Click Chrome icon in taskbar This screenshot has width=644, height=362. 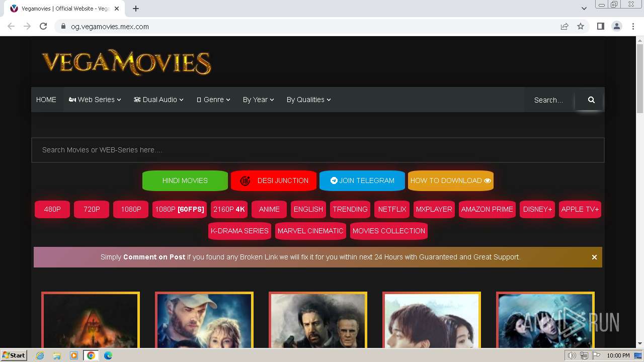pos(91,355)
